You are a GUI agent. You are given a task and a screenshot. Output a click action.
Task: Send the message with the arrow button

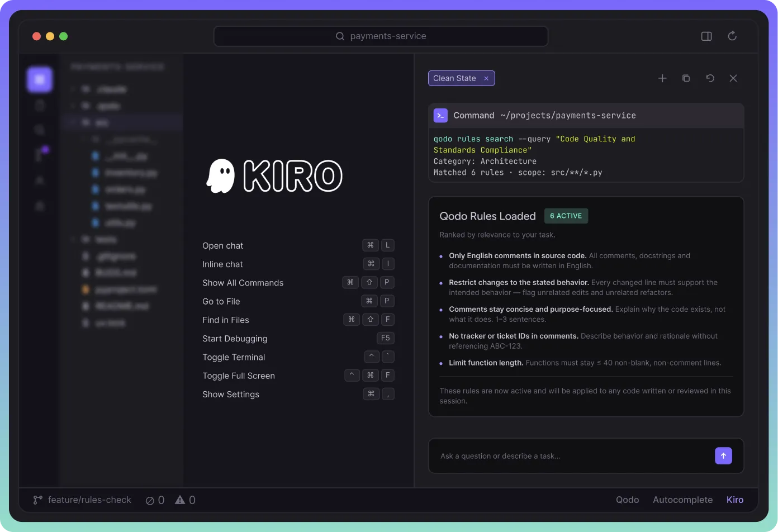(723, 455)
